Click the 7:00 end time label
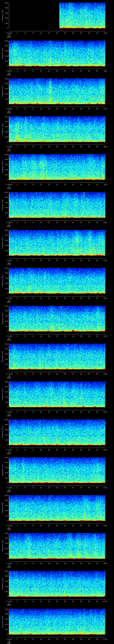The height and width of the screenshot is (644, 114). click(x=105, y=109)
